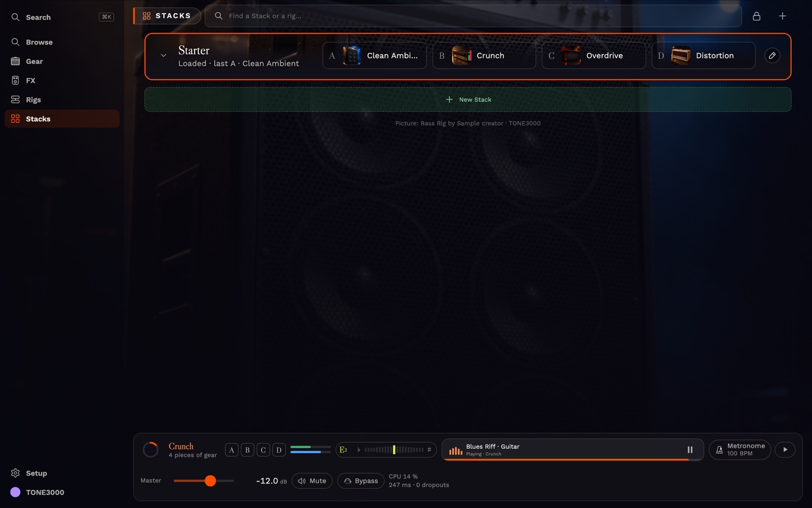Click the Blues Riff waveform icon
The height and width of the screenshot is (508, 812).
455,450
